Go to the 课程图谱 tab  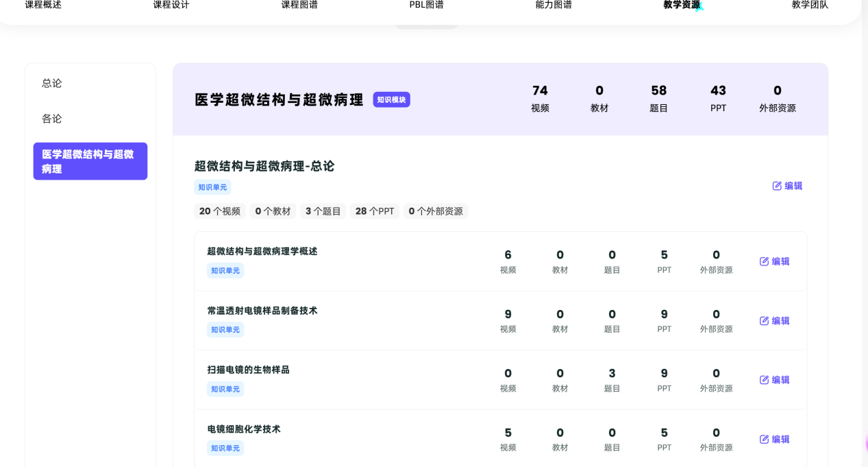[299, 5]
